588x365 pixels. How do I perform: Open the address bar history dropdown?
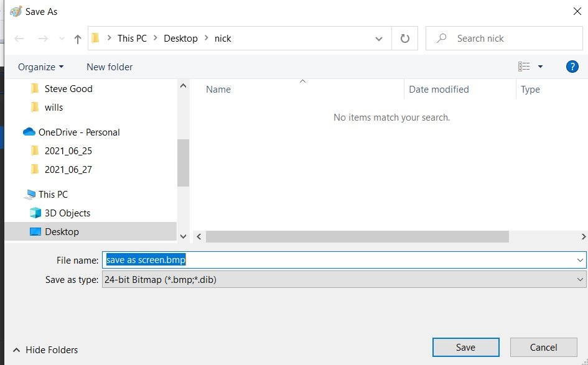point(379,39)
